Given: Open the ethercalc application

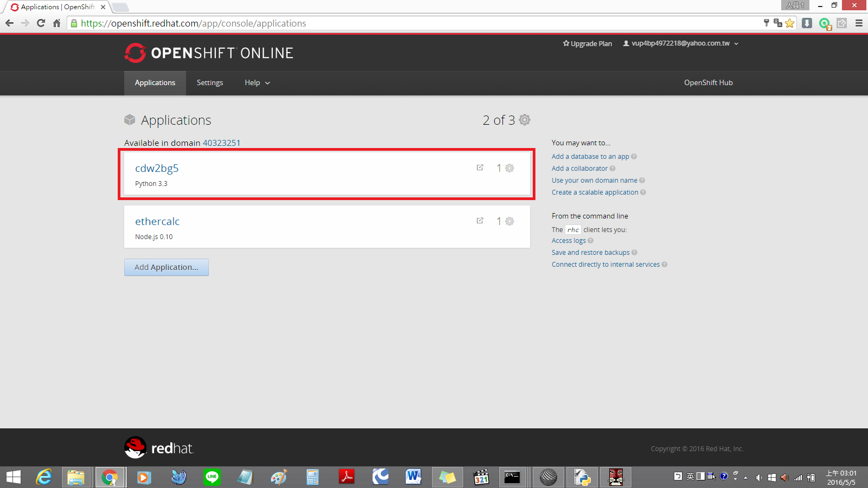Looking at the screenshot, I should [x=157, y=221].
